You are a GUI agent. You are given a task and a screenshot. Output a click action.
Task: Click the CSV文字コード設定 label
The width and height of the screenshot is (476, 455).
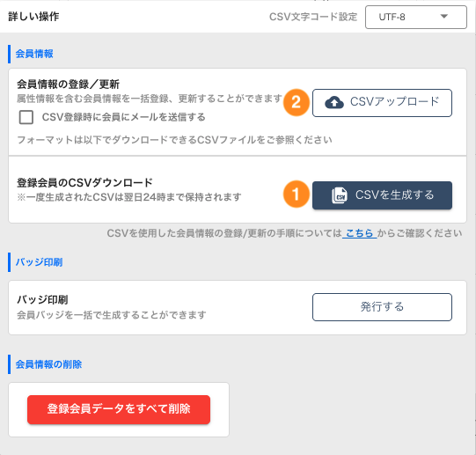(313, 17)
